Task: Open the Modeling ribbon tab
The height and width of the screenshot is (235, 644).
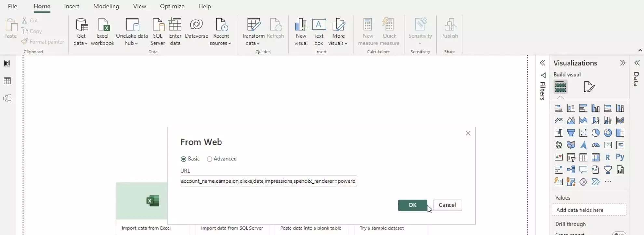Action: pyautogui.click(x=106, y=6)
